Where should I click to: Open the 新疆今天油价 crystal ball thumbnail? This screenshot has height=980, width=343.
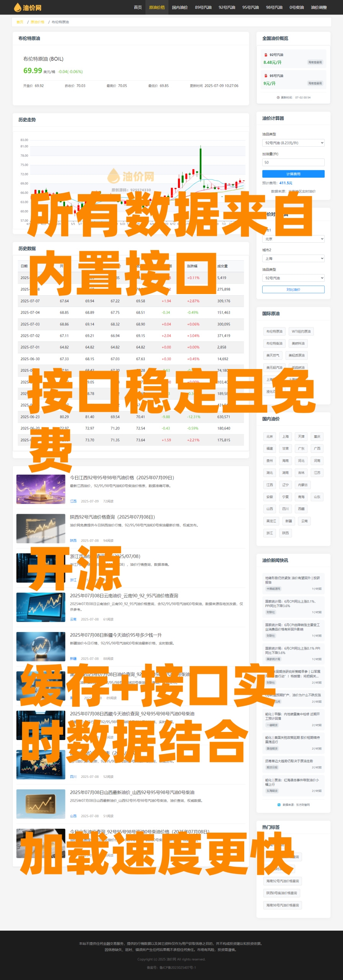[x=41, y=647]
